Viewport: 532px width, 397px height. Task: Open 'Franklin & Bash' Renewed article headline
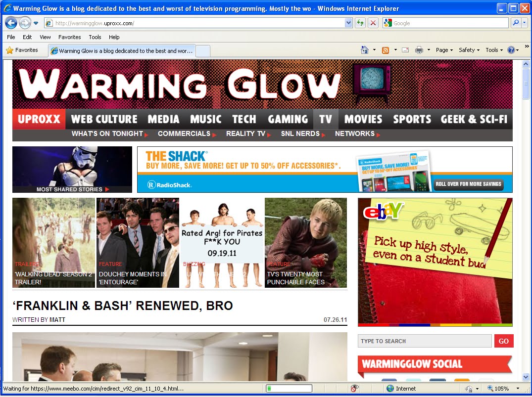coord(122,306)
